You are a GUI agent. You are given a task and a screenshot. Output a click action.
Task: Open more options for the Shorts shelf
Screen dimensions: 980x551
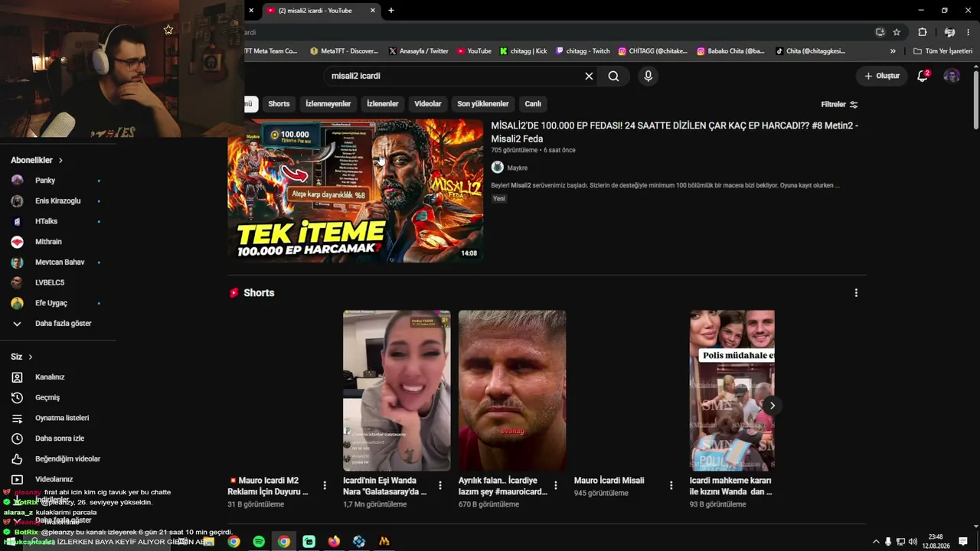click(856, 292)
